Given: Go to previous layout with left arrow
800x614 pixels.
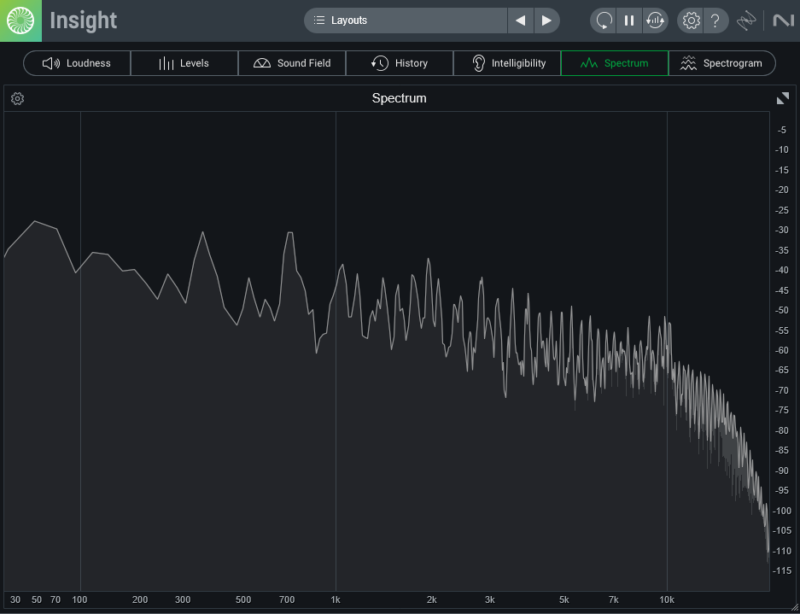Looking at the screenshot, I should 520,20.
